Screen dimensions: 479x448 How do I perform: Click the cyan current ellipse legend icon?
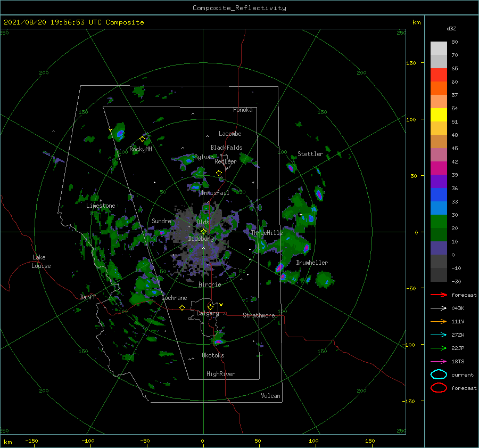pos(439,374)
